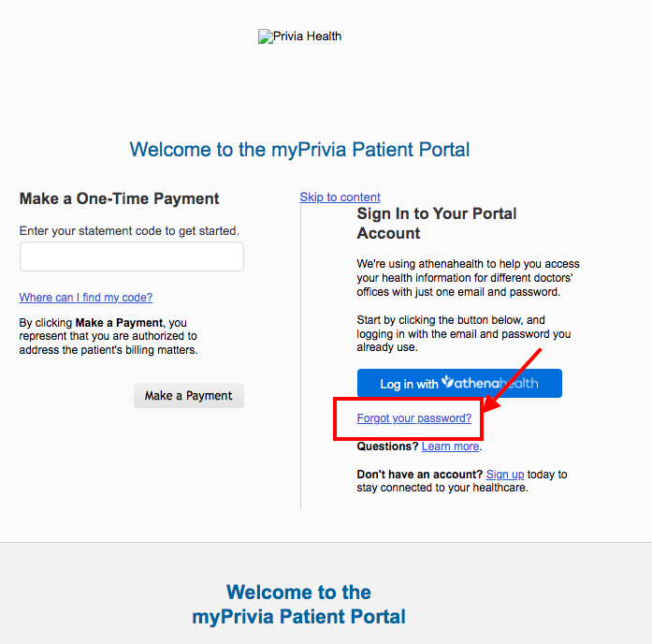
Task: Click the Privia Health logo alt text
Action: coord(307,37)
